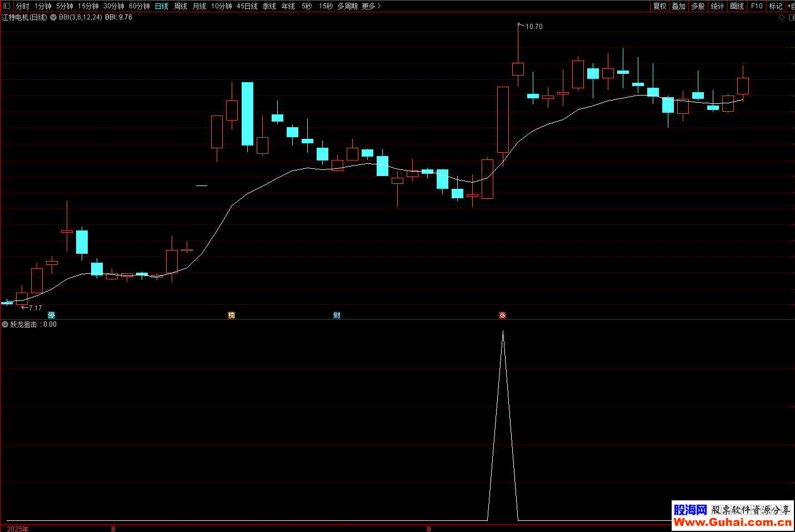Viewport: 795px width, 532px height.
Task: Toggle 多股 multi-stock view
Action: (698, 6)
